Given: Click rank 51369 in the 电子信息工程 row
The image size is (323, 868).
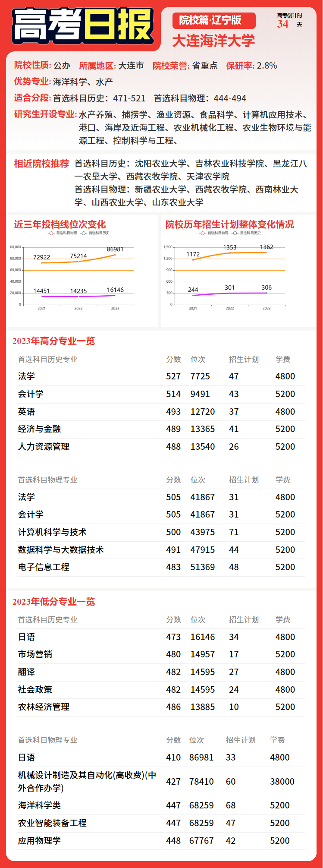Looking at the screenshot, I should [203, 567].
